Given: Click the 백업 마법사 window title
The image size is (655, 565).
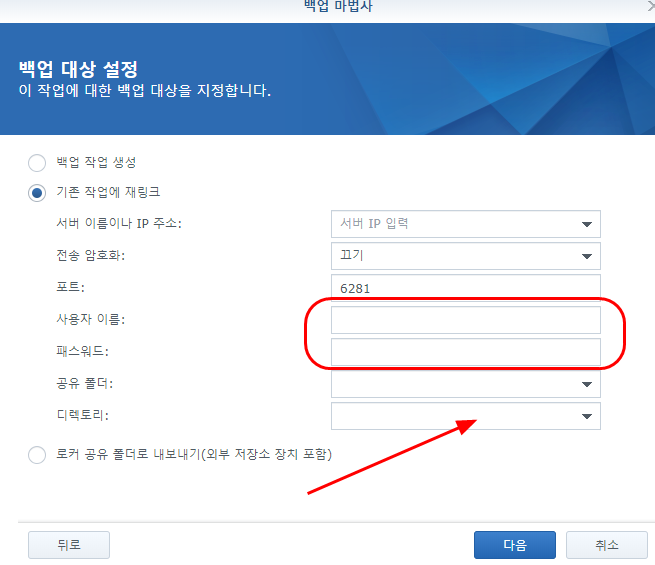Looking at the screenshot, I should [338, 6].
